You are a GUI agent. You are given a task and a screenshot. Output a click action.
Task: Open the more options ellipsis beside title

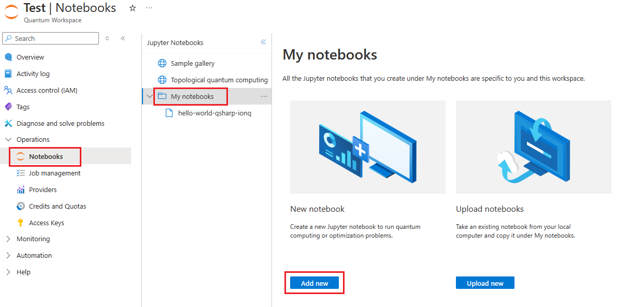click(149, 8)
